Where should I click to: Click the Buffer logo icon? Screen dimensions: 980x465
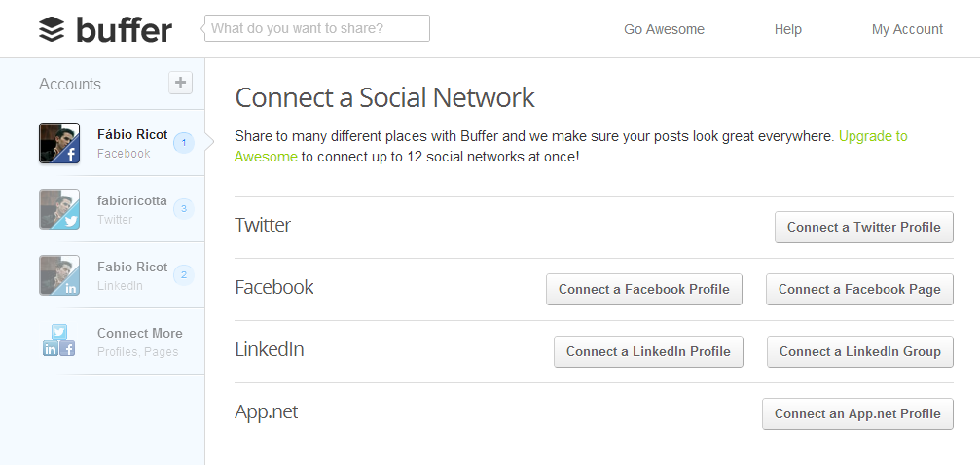pos(52,29)
